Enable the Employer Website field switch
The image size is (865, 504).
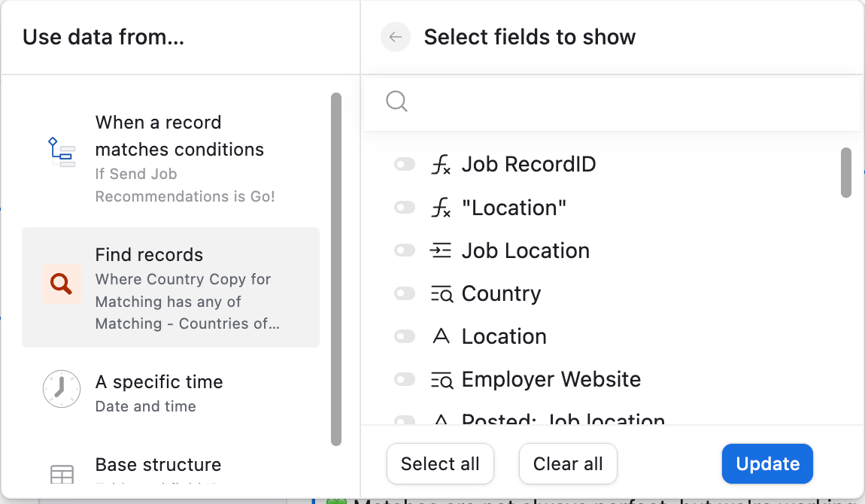[405, 379]
